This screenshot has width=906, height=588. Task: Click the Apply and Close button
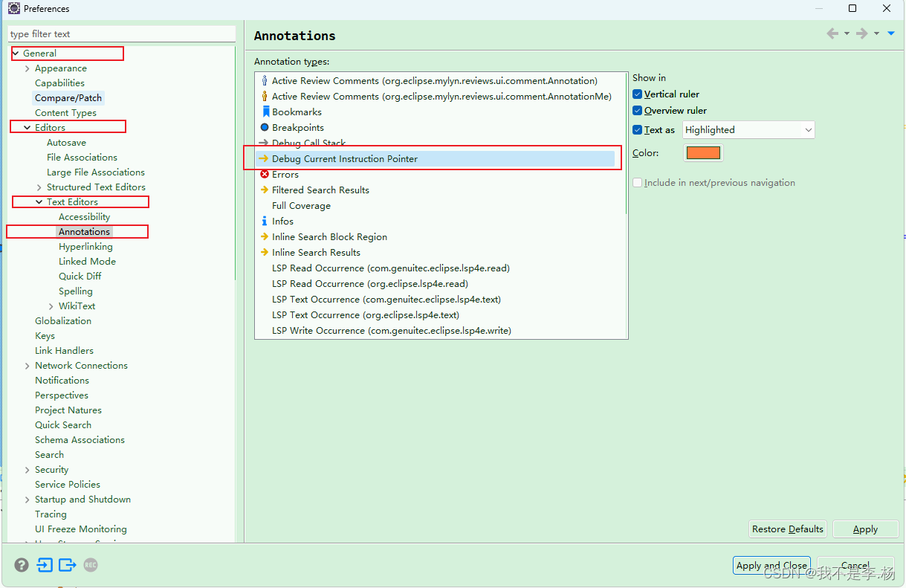click(771, 566)
